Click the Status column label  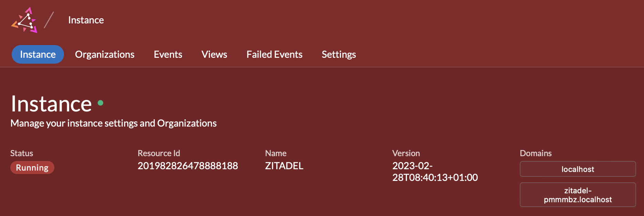(22, 153)
